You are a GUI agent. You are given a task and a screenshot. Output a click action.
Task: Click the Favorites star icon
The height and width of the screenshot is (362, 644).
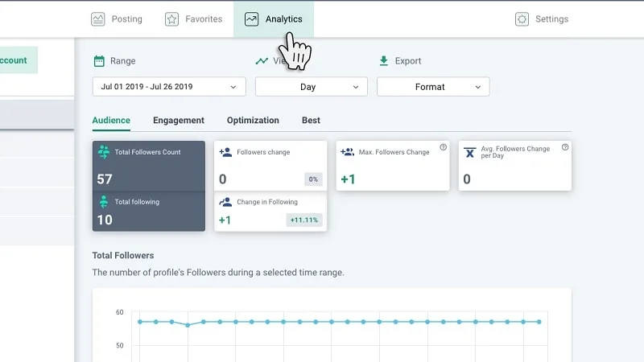[171, 19]
